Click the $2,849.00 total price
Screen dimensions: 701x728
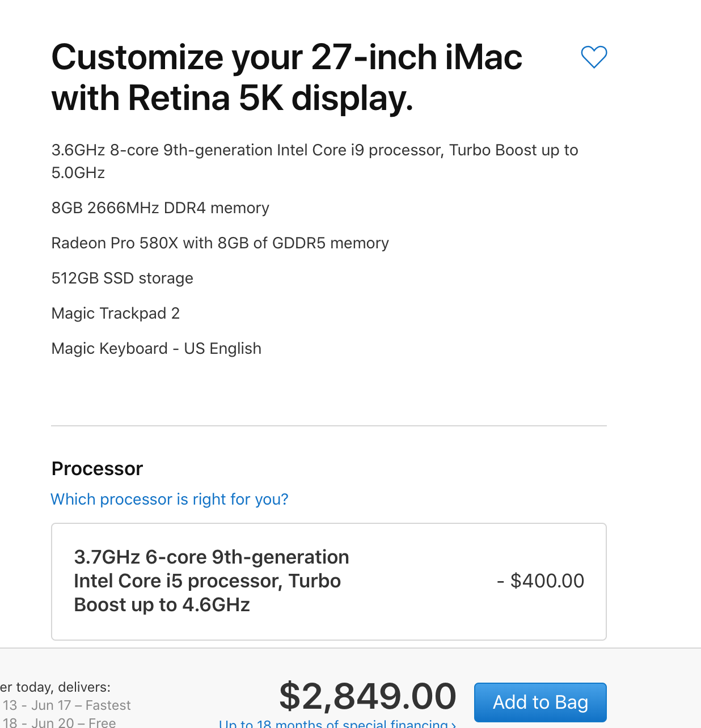point(368,696)
